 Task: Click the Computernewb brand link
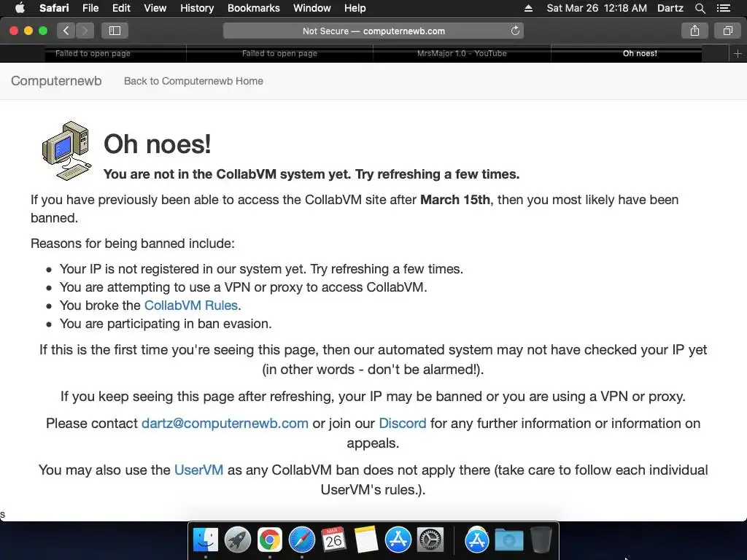pos(56,81)
